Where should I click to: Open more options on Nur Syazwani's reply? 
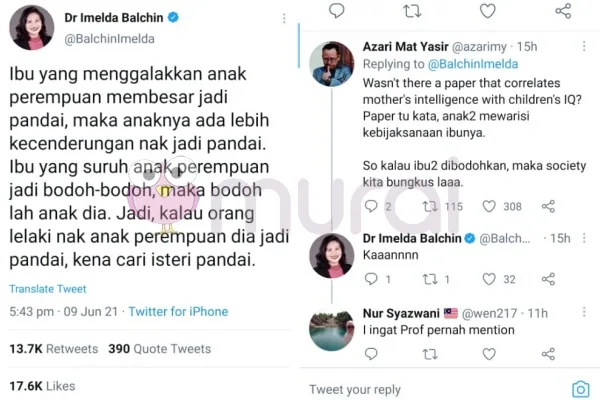584,312
